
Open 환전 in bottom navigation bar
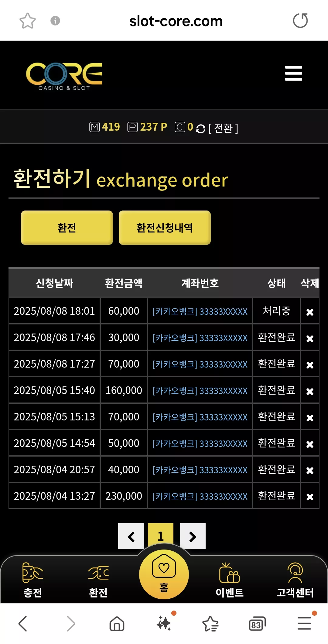coord(98,580)
